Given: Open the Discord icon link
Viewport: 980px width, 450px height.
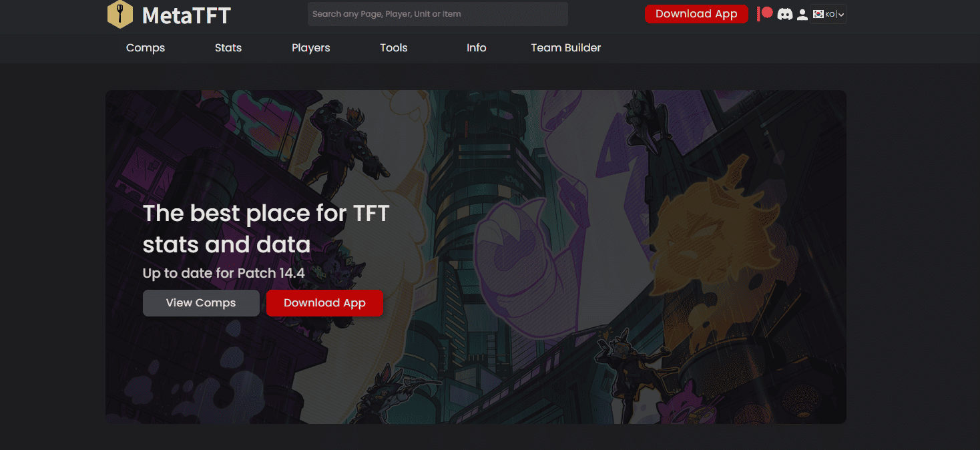Looking at the screenshot, I should [785, 14].
